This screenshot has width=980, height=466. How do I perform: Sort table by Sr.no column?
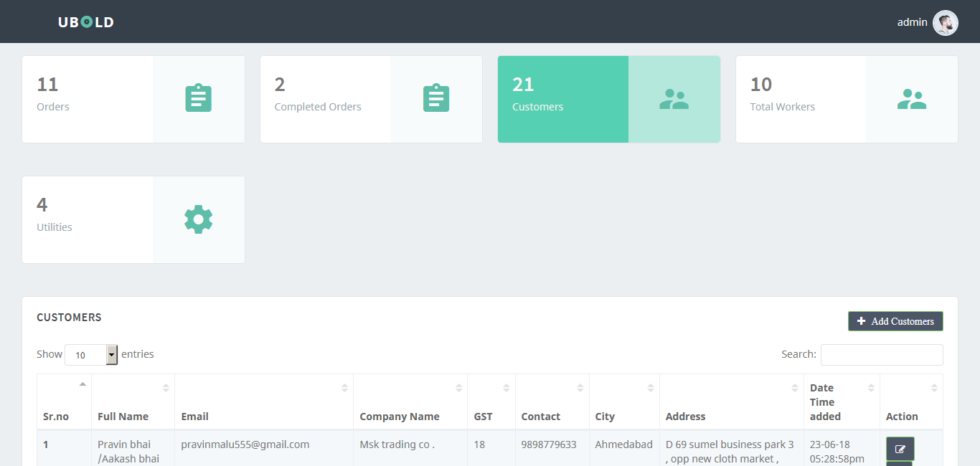tap(64, 401)
